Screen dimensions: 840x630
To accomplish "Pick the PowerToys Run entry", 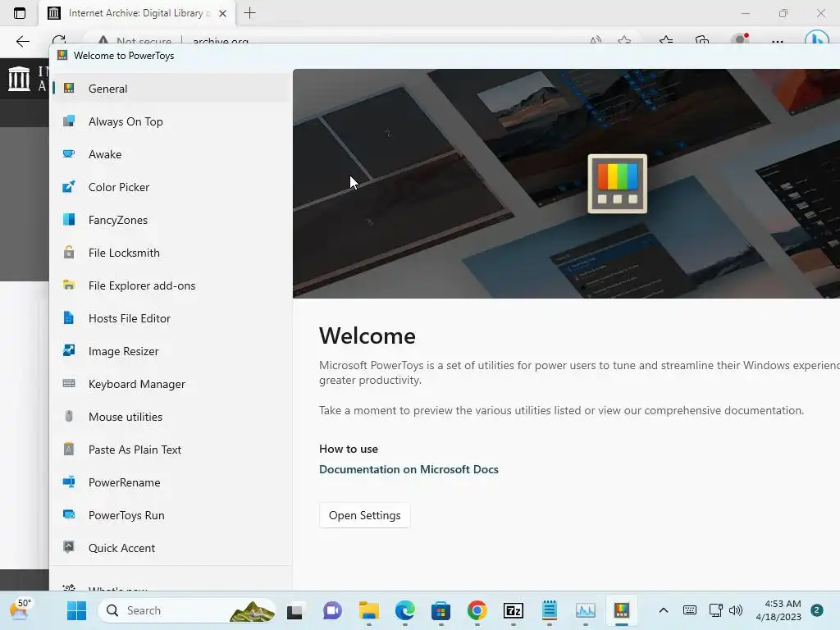I will (171, 515).
